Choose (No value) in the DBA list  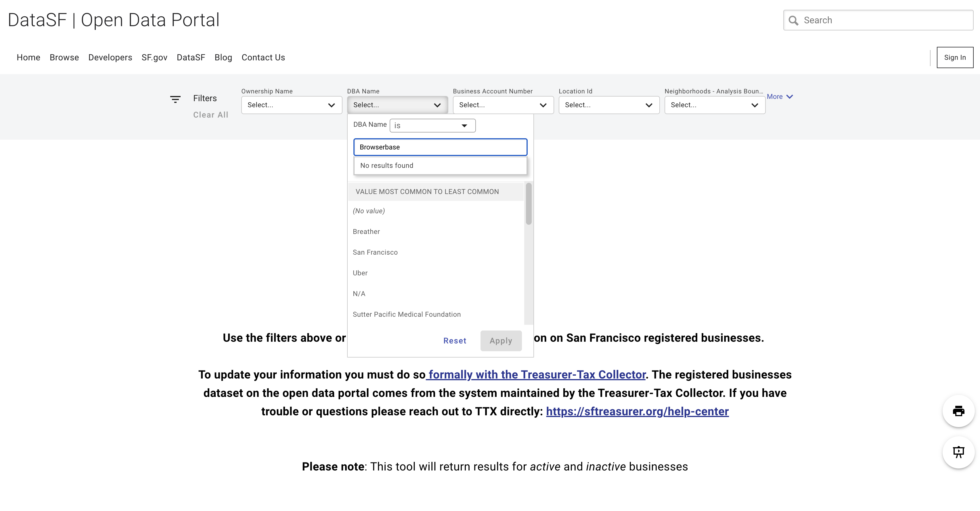(x=368, y=211)
